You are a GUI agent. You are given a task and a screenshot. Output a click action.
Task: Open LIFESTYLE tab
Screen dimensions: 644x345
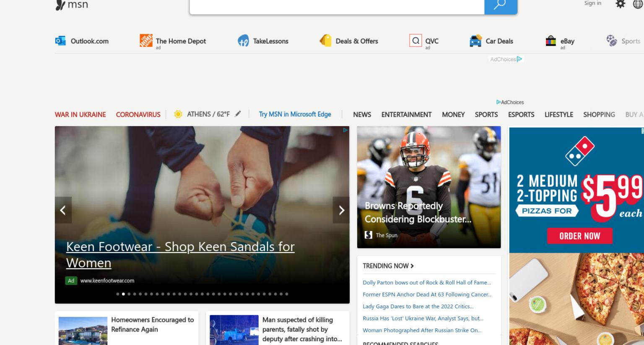559,114
